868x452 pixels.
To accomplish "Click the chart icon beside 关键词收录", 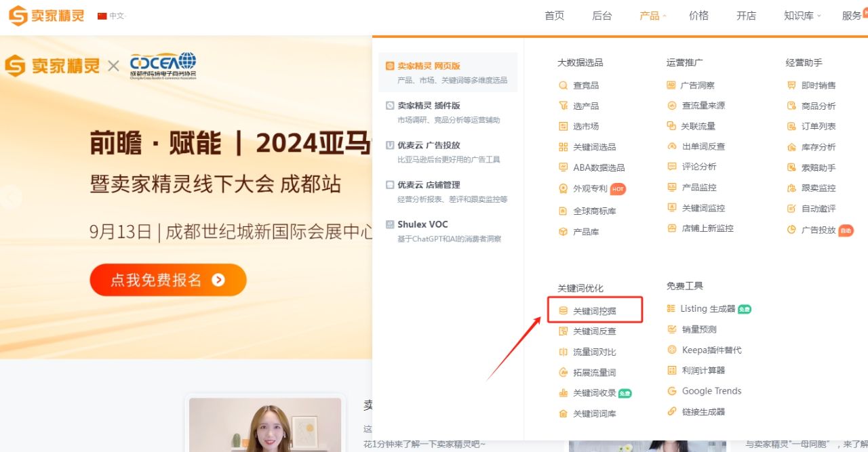I will coord(563,393).
